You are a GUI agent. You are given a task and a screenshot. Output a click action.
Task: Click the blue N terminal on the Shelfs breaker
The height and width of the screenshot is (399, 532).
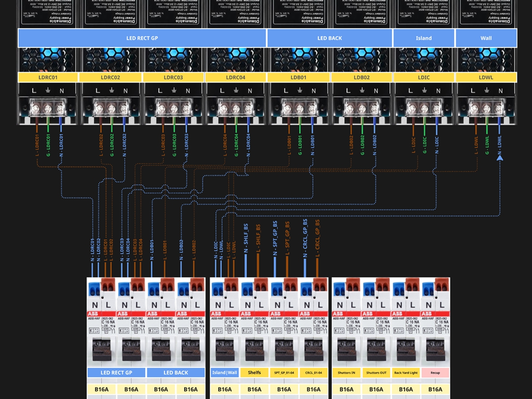pyautogui.click(x=247, y=290)
